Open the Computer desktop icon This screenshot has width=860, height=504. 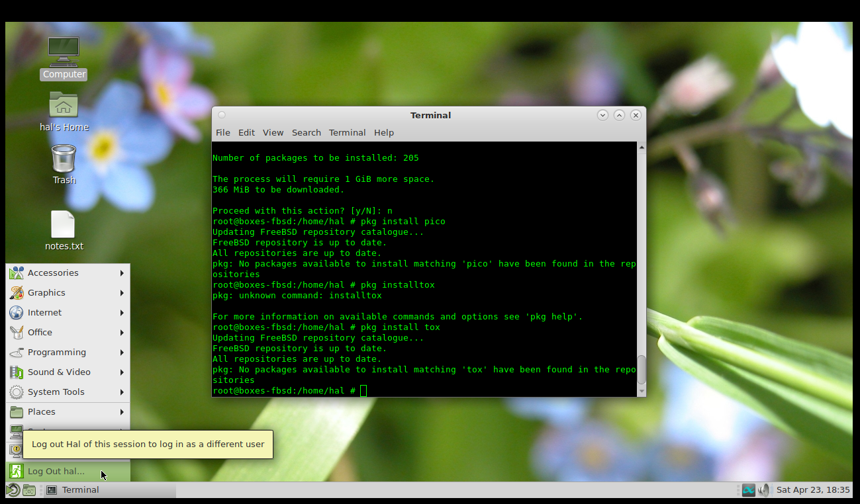pos(64,52)
